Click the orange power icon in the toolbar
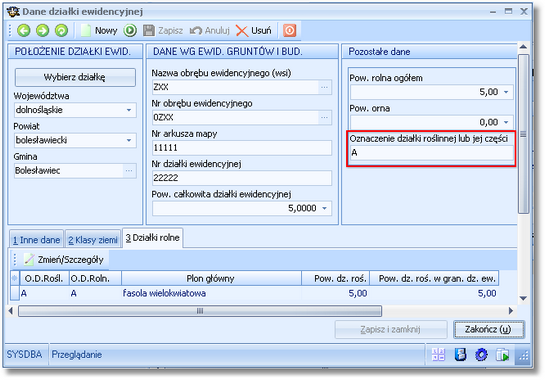Viewport: 545px width, 380px height. coord(290,31)
